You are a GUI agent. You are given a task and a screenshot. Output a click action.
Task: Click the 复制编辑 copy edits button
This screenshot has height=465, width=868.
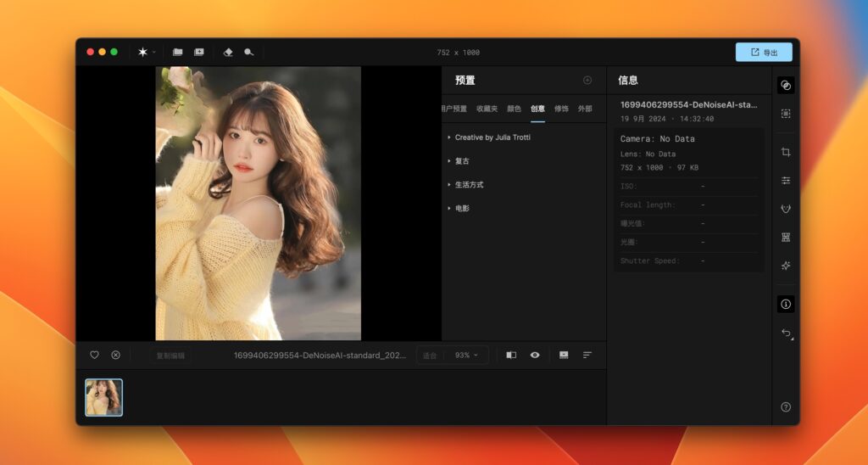170,356
